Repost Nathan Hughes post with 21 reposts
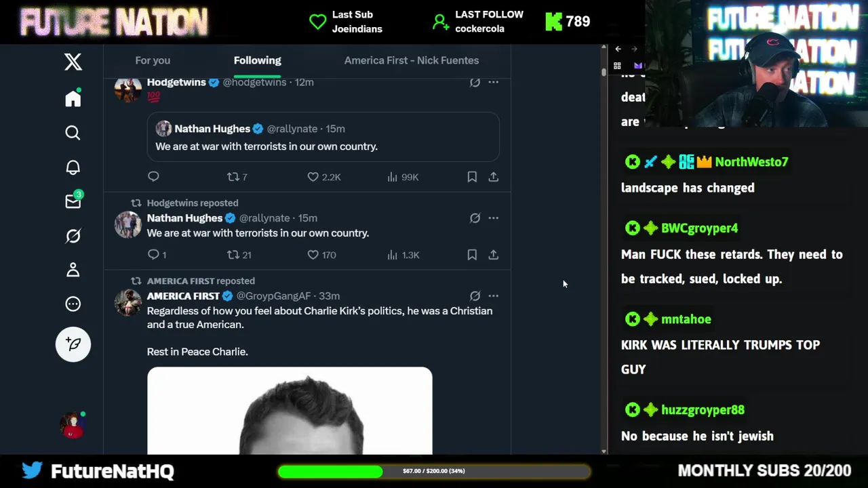The height and width of the screenshot is (488, 868). (239, 255)
